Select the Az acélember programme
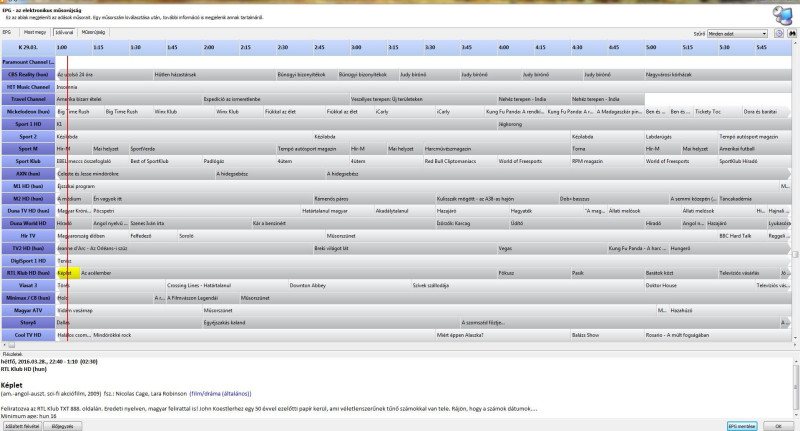 288,273
